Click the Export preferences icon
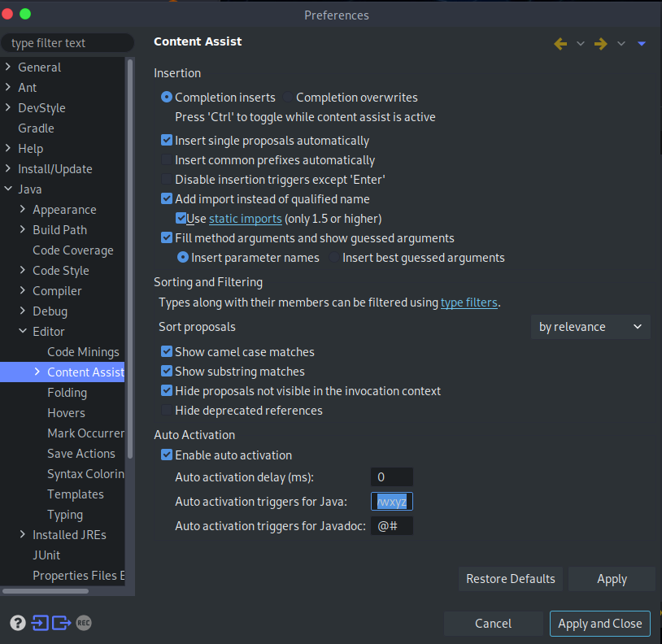This screenshot has width=662, height=644. pos(61,623)
